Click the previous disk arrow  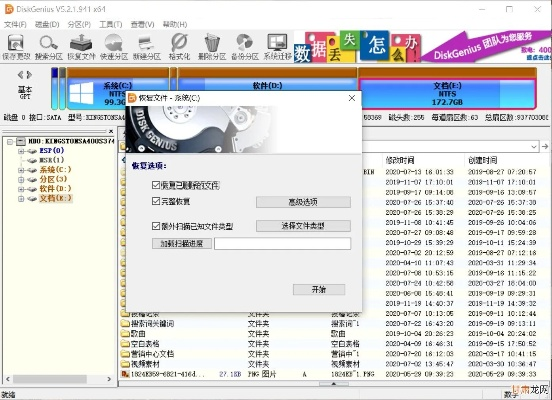point(20,75)
